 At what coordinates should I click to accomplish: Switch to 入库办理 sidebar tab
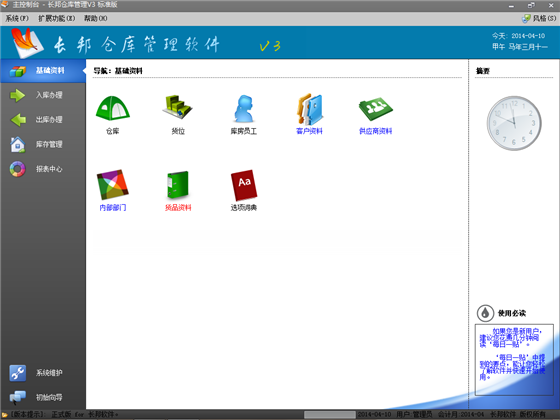(x=43, y=95)
